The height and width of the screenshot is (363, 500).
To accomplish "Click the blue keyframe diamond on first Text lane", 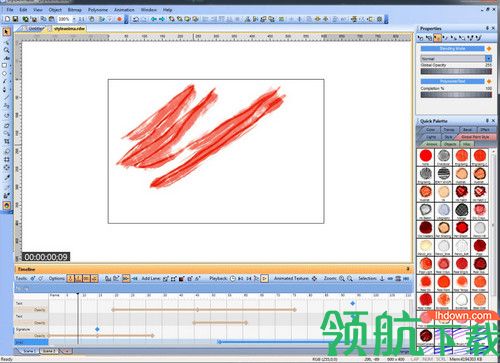I will 352,303.
